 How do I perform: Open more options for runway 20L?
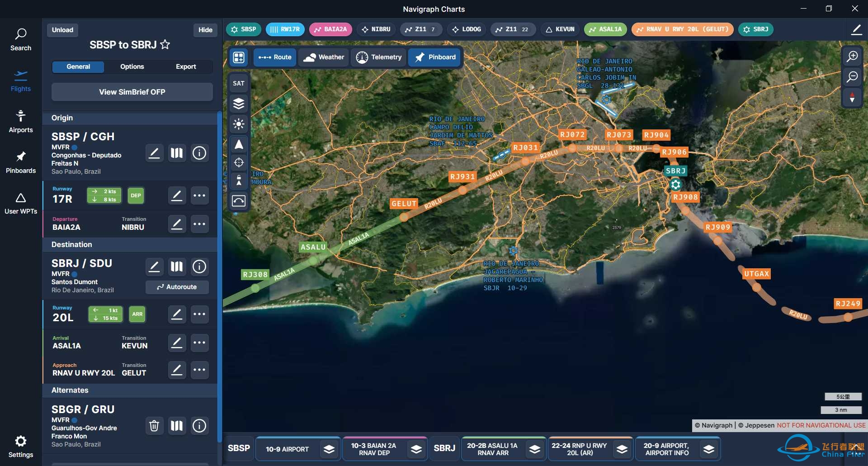click(x=199, y=314)
